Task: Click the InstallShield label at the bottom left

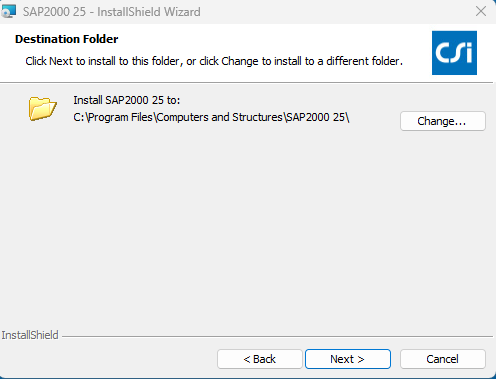Action: tap(30, 335)
